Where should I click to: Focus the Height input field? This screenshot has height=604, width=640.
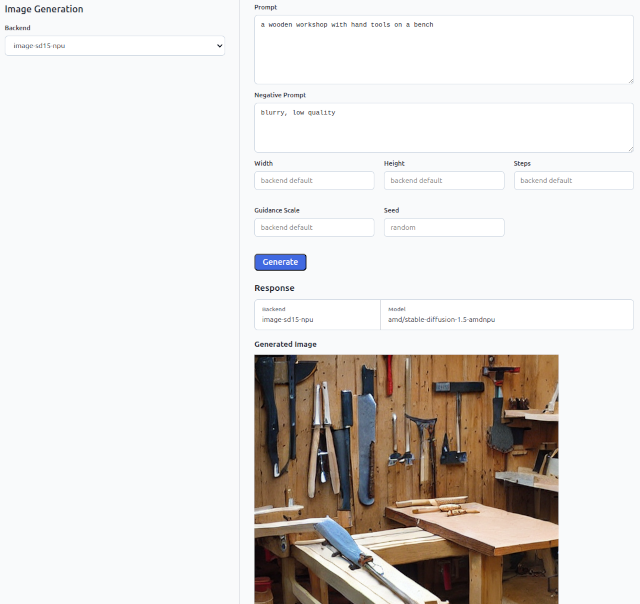[444, 180]
